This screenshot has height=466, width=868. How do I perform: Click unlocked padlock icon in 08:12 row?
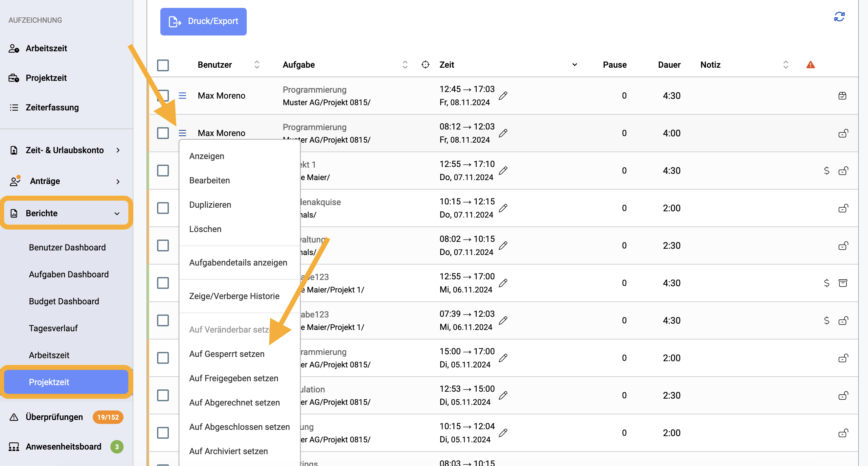tap(843, 133)
